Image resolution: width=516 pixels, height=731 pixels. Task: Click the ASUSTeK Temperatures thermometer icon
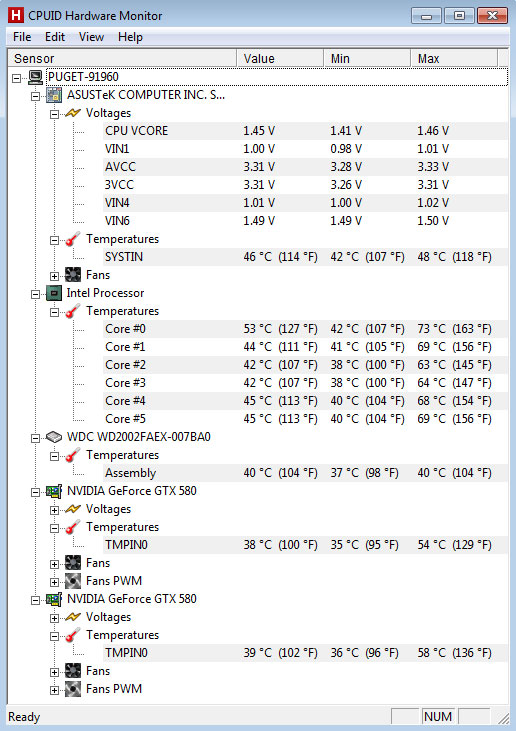click(x=73, y=239)
